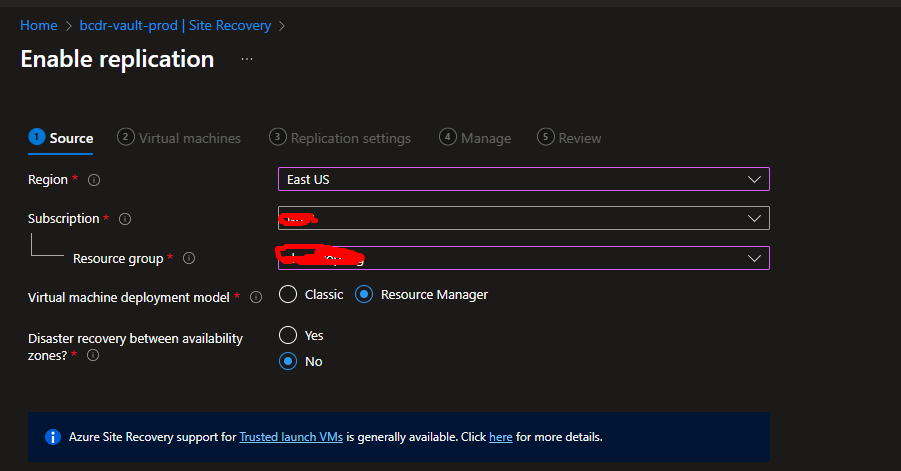Open the Review step tab

[579, 138]
